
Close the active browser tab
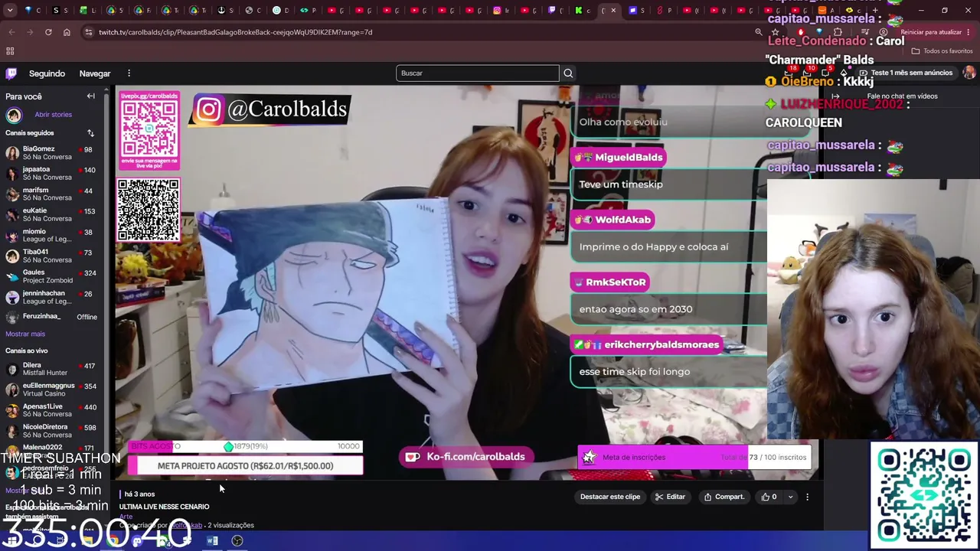(613, 11)
